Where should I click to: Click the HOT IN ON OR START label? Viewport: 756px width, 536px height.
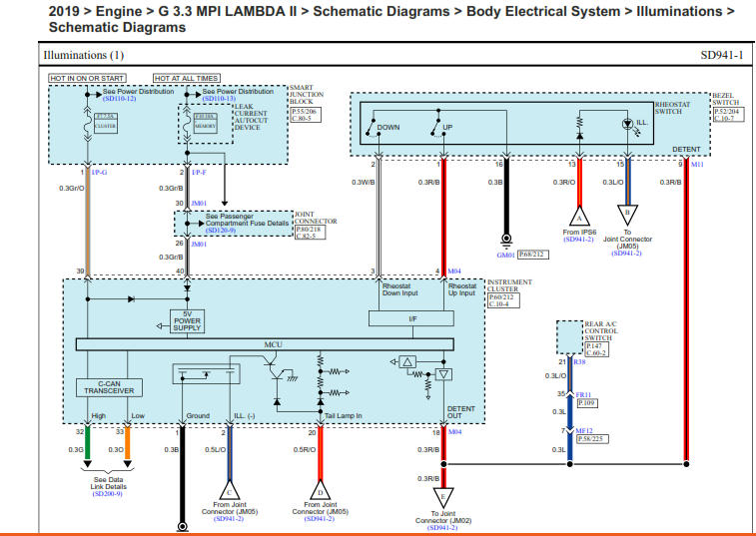click(x=87, y=78)
